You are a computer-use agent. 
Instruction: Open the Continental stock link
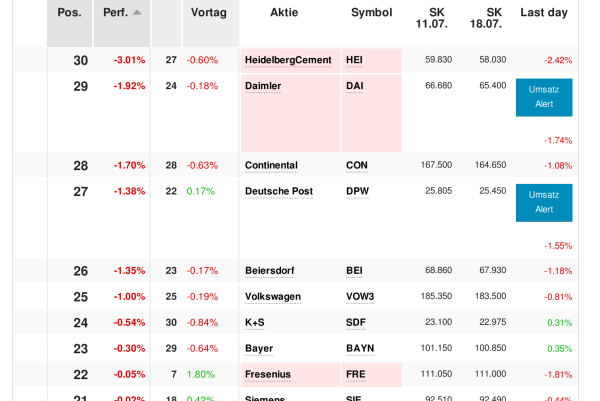tap(271, 165)
